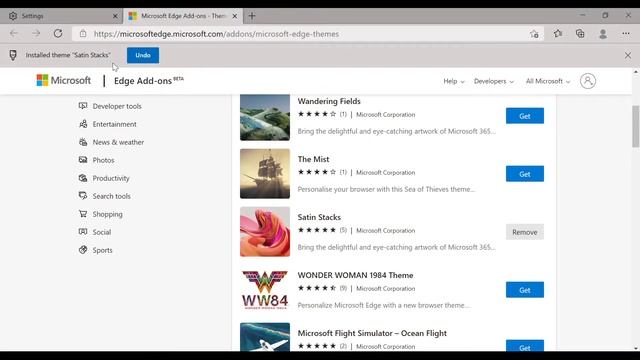This screenshot has width=640, height=360.
Task: View site information lock icon
Action: point(83,34)
